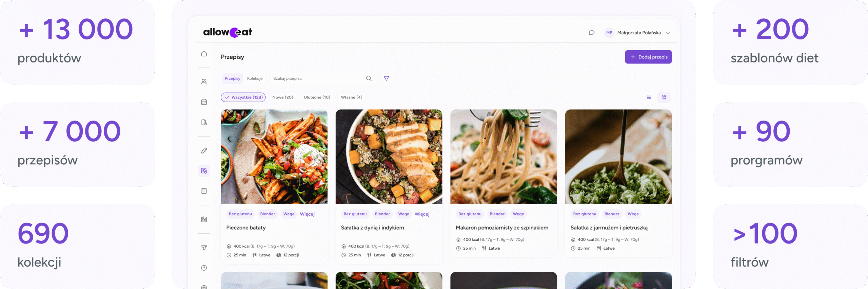Click the + 200 szablonów diet card

point(791,42)
